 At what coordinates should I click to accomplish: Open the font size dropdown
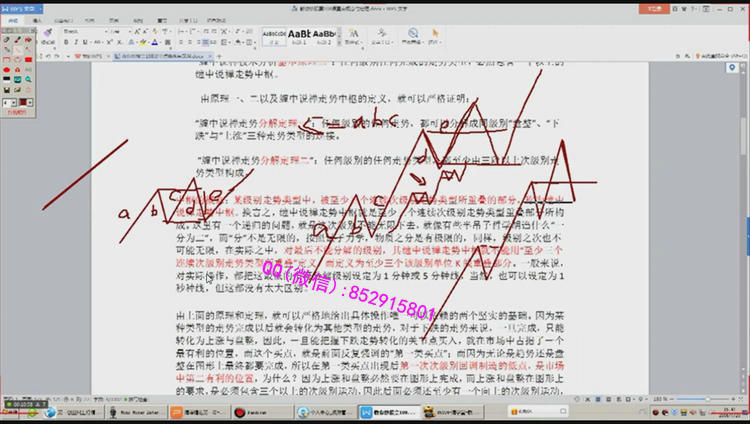[x=128, y=31]
